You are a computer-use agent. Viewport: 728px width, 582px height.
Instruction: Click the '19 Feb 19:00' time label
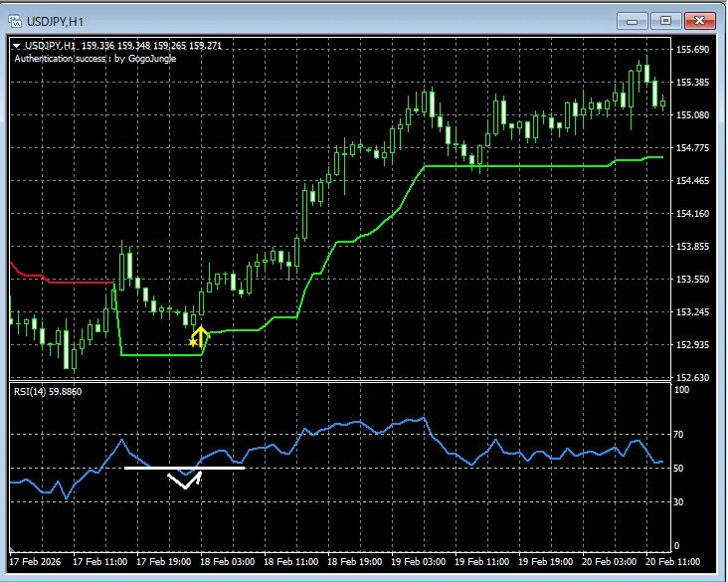click(545, 561)
